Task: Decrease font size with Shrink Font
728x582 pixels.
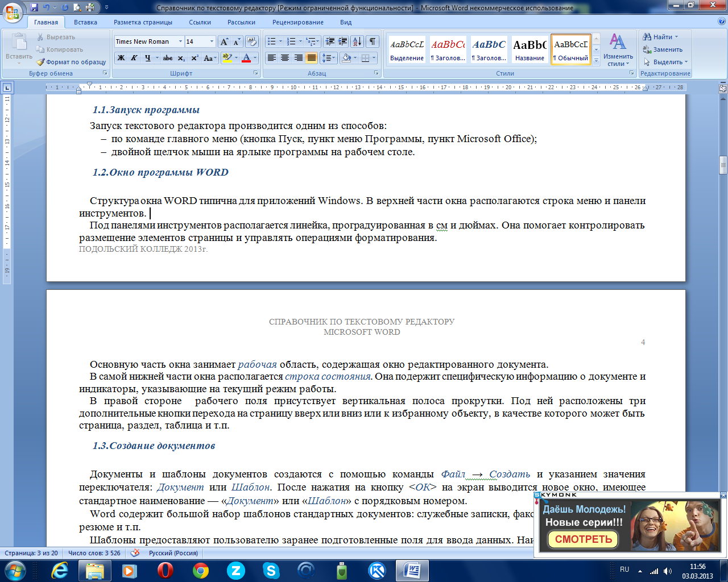Action: pyautogui.click(x=237, y=41)
